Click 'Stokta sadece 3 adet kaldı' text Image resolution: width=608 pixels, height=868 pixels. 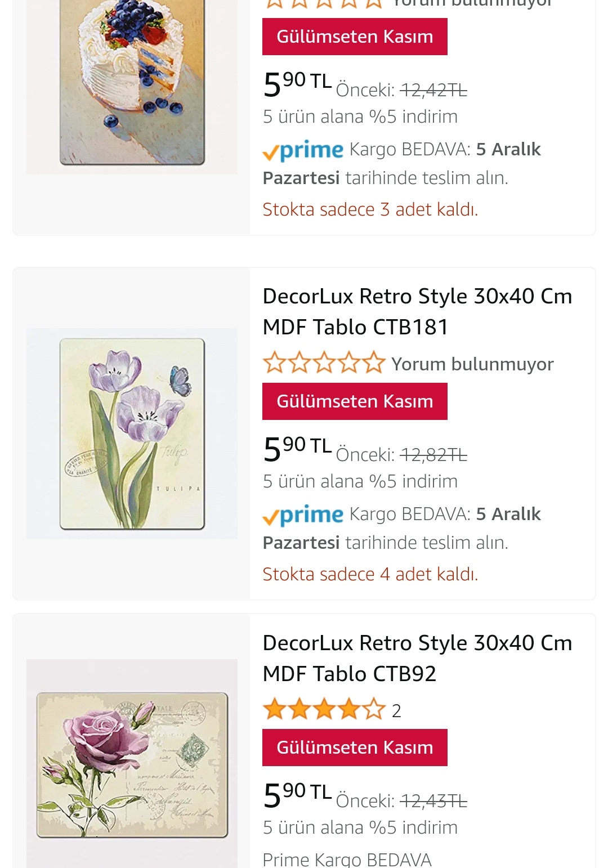(370, 209)
